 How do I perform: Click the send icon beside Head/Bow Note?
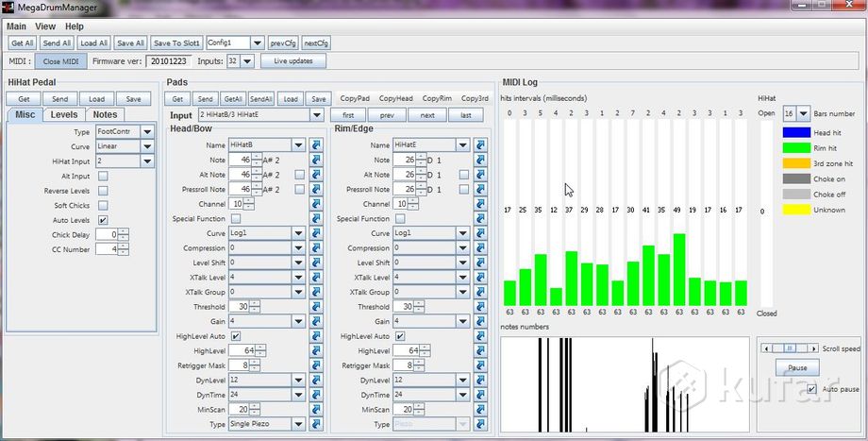[x=316, y=160]
